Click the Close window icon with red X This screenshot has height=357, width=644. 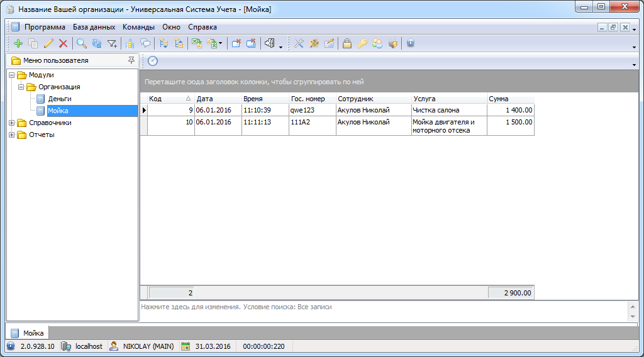pos(236,43)
